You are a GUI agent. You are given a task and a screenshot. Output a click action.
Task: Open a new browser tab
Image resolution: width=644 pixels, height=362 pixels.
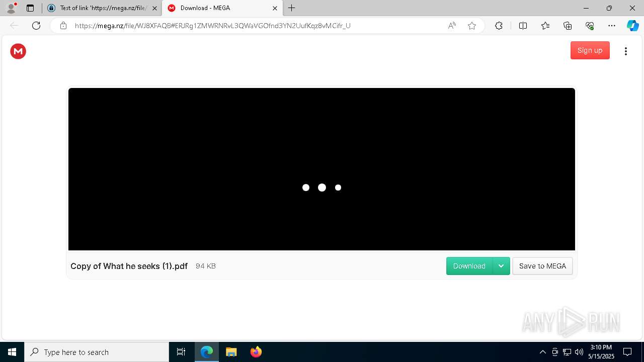292,8
